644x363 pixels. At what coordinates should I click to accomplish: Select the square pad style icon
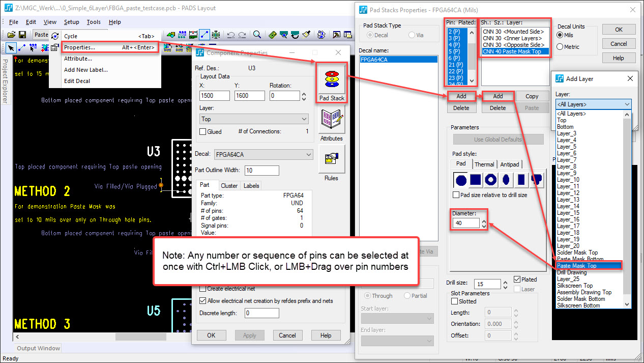point(476,180)
